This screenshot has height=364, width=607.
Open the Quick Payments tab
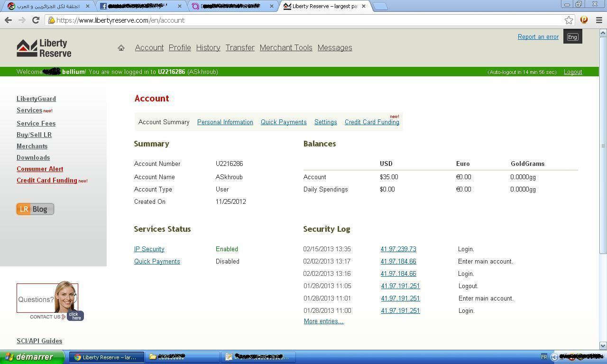click(x=284, y=122)
